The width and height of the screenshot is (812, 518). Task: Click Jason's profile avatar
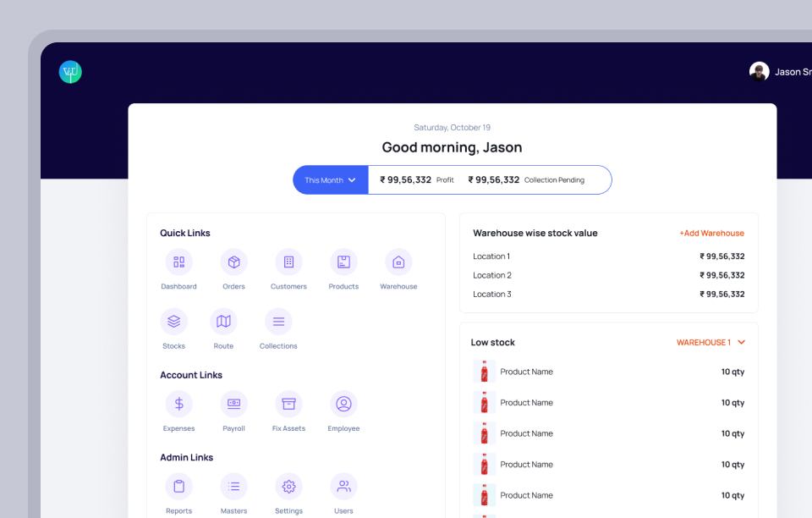[x=759, y=71]
